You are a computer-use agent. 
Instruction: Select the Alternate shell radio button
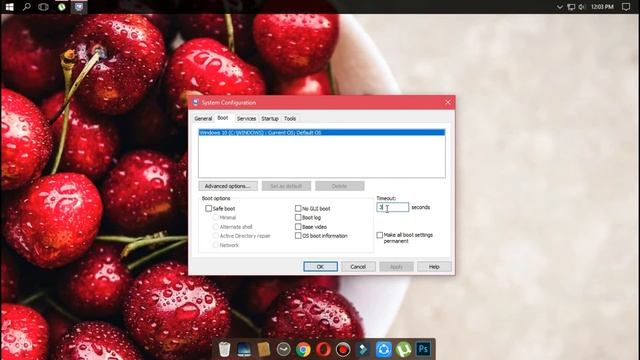click(x=216, y=227)
